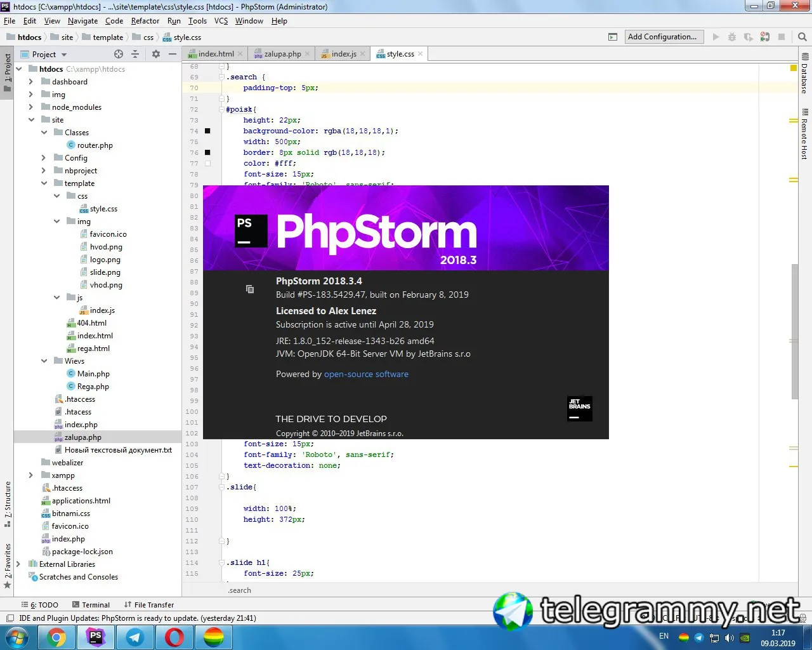Open Opera browser from the taskbar
Viewport: 812px width, 650px height.
(174, 637)
